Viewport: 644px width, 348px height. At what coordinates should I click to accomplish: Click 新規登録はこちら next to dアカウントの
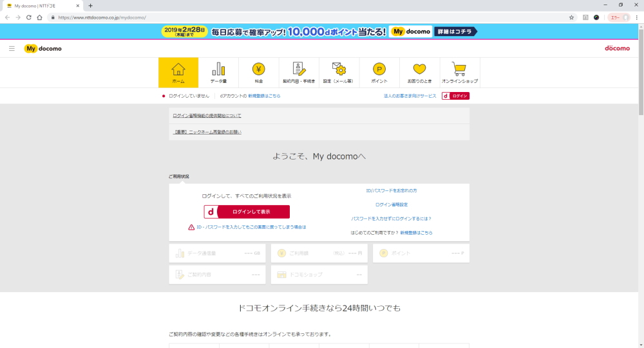[x=264, y=96]
